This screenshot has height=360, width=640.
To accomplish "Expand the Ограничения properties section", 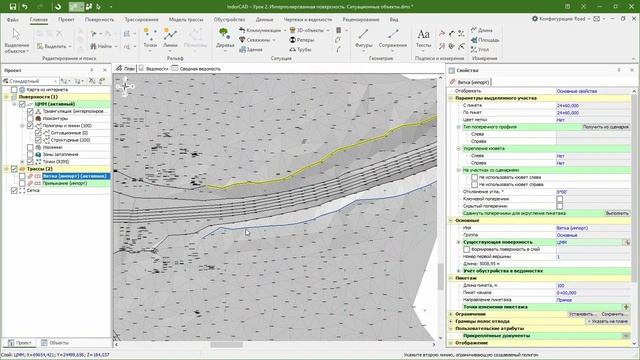I will 451,314.
